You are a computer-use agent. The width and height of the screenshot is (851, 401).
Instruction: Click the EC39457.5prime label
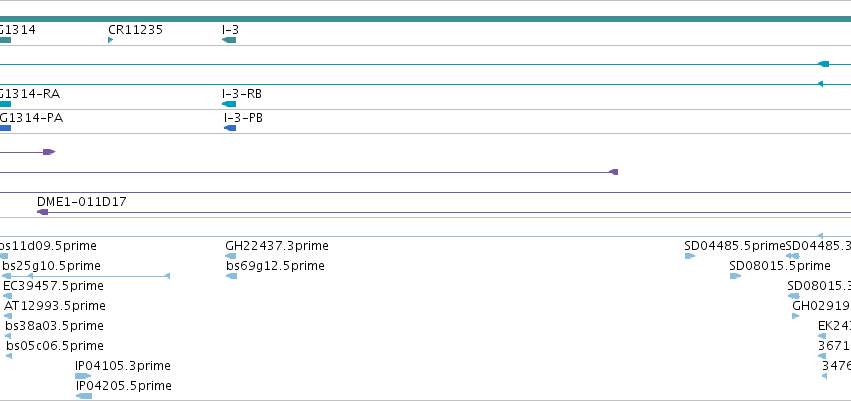click(x=53, y=286)
